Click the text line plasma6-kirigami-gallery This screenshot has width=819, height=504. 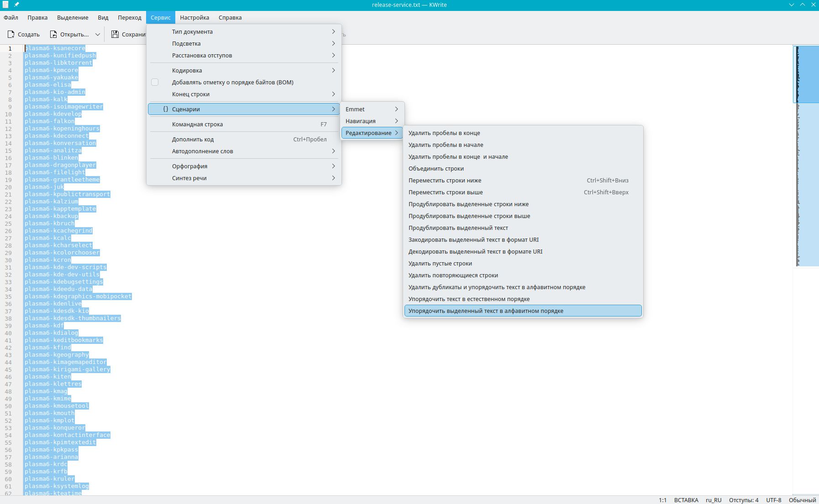point(68,369)
